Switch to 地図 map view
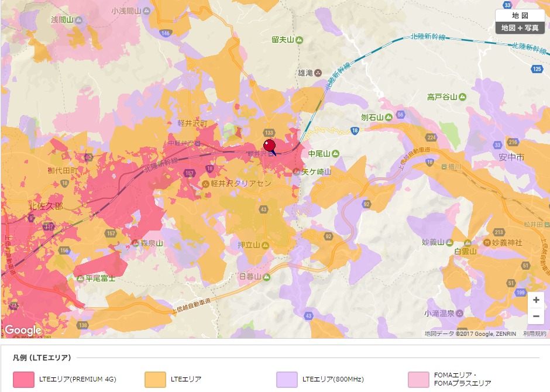The width and height of the screenshot is (550, 392). coord(520,15)
